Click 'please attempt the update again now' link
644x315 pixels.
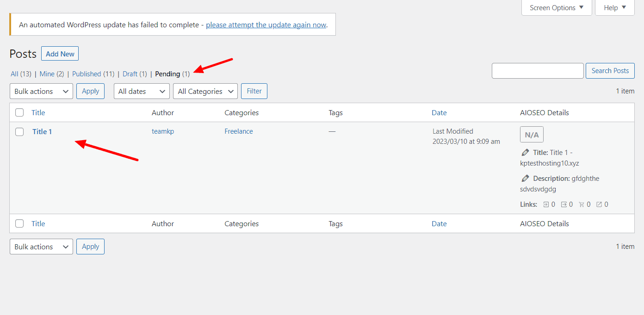[x=266, y=25]
